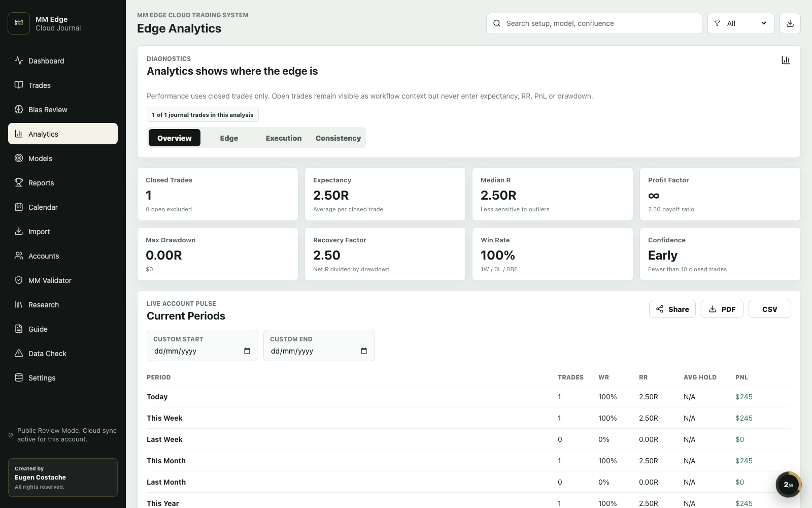Switch to the Consistency tab
The height and width of the screenshot is (508, 812).
(x=338, y=138)
